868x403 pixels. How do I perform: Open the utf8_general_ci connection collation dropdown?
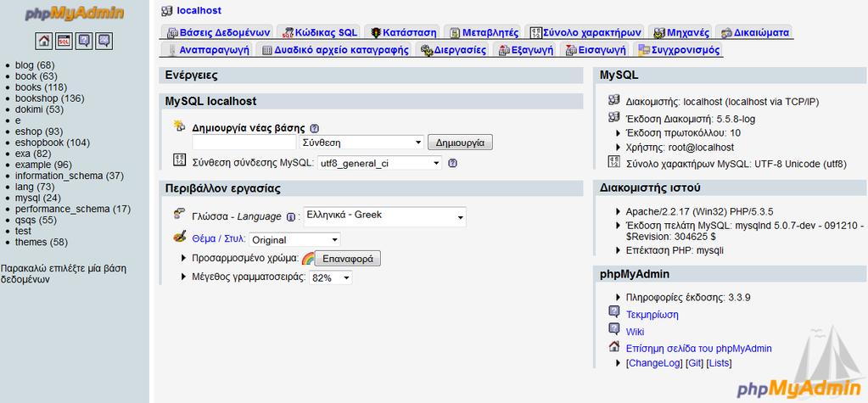379,163
